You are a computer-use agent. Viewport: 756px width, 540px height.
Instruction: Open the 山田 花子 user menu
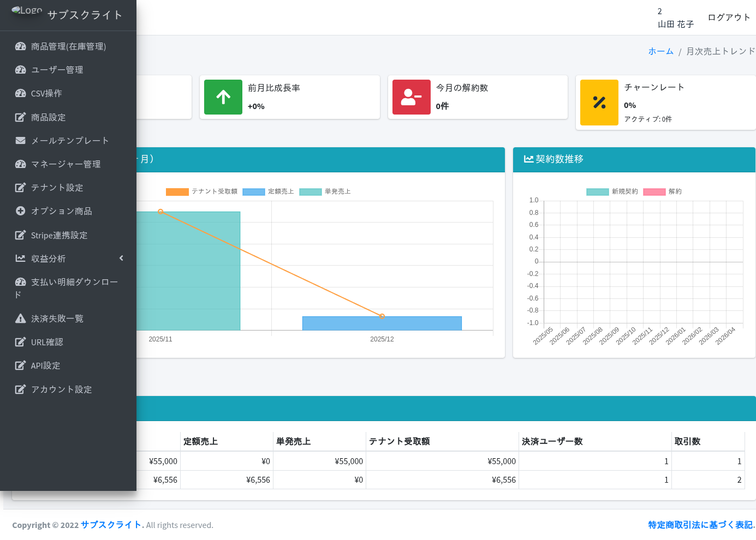pos(675,24)
